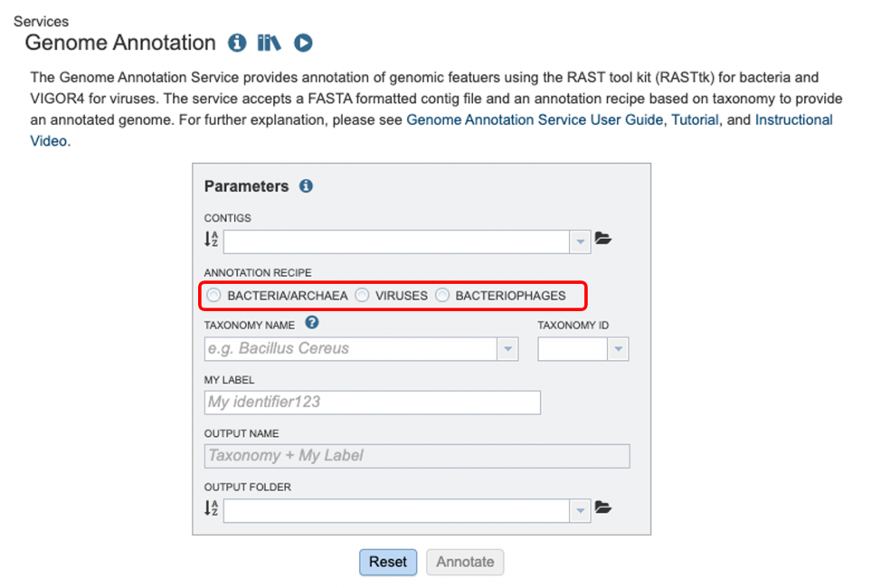The height and width of the screenshot is (588, 881).
Task: Open the Parameters info icon
Action: pos(306,185)
